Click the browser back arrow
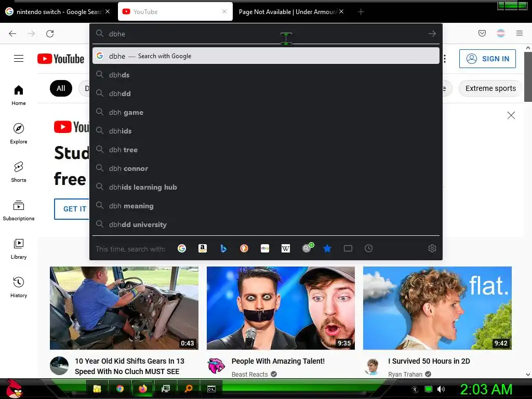The height and width of the screenshot is (399, 532). (12, 34)
